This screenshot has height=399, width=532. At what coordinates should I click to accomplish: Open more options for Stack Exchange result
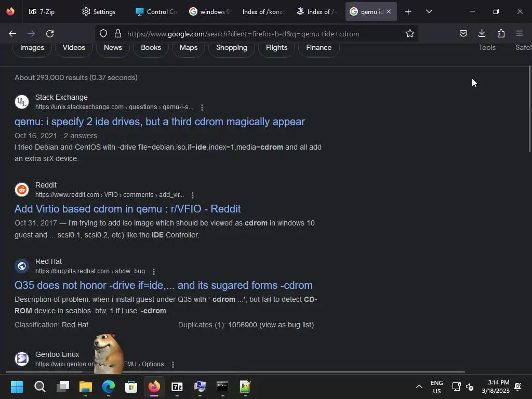tap(202, 107)
